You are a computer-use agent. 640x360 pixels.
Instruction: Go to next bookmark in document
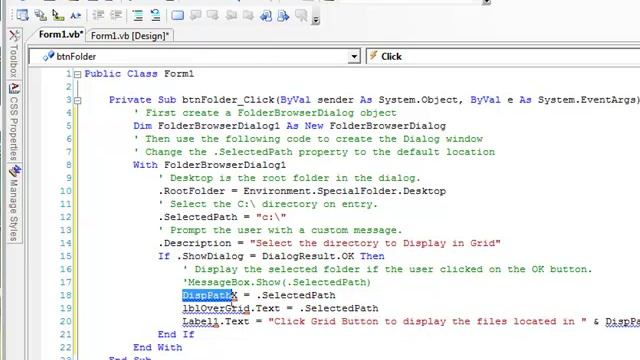coord(283,16)
